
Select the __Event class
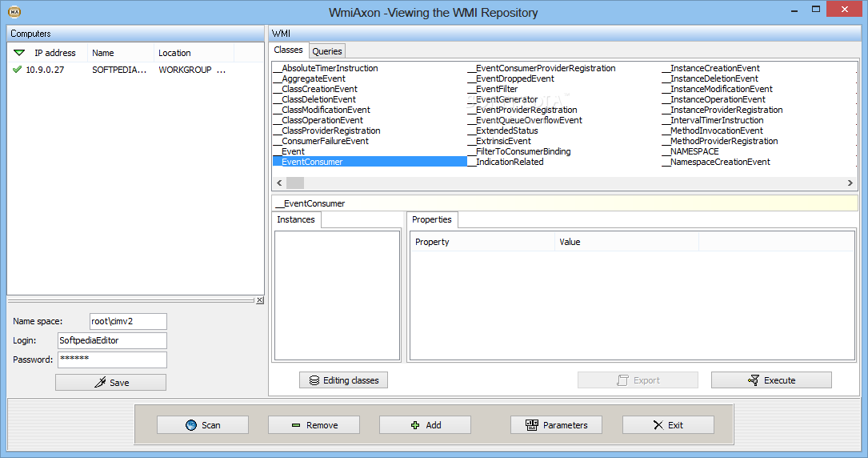coord(289,151)
